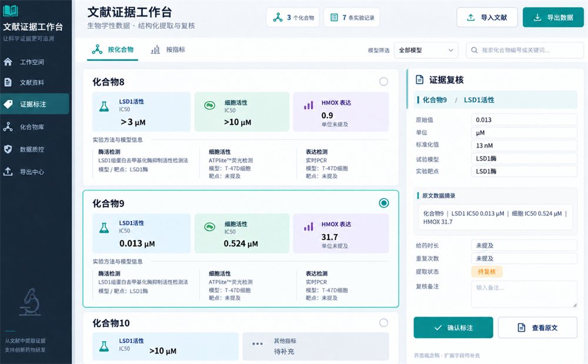Click the 化合物库 molecule icon

(x=8, y=126)
